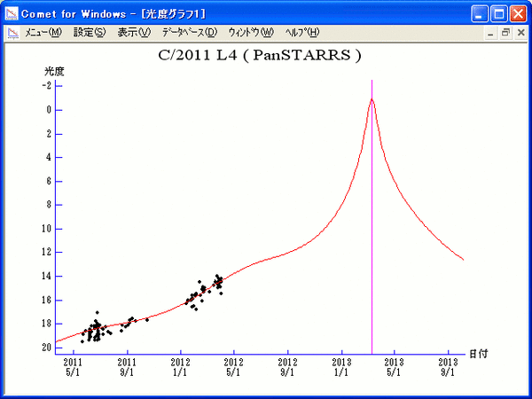Viewport: 532px width, 399px height.
Task: Open the 設定(S) settings menu
Action: click(x=90, y=32)
